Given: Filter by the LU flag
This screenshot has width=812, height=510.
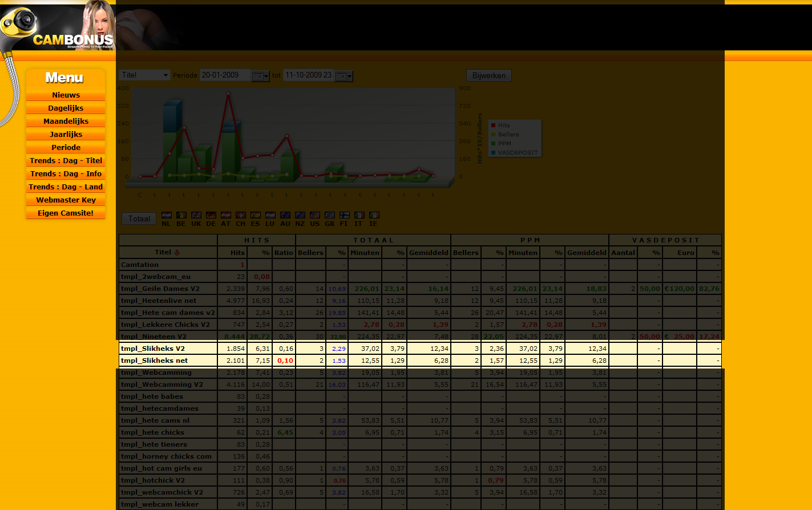Looking at the screenshot, I should 270,215.
